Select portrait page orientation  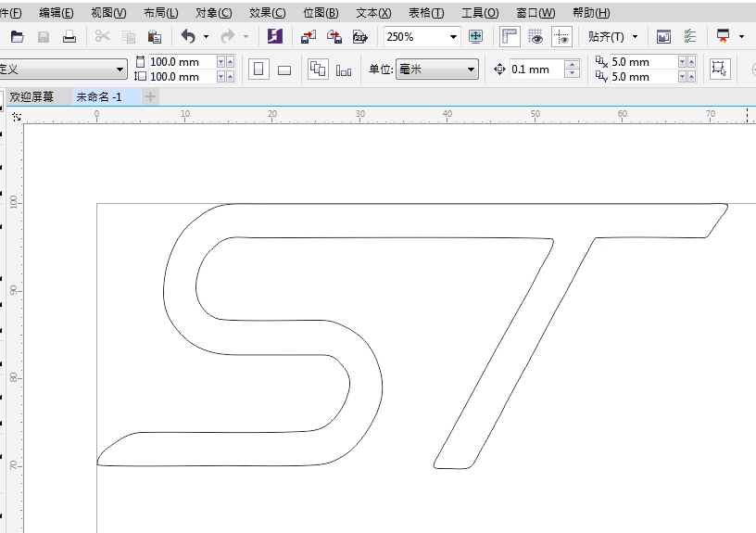coord(258,70)
